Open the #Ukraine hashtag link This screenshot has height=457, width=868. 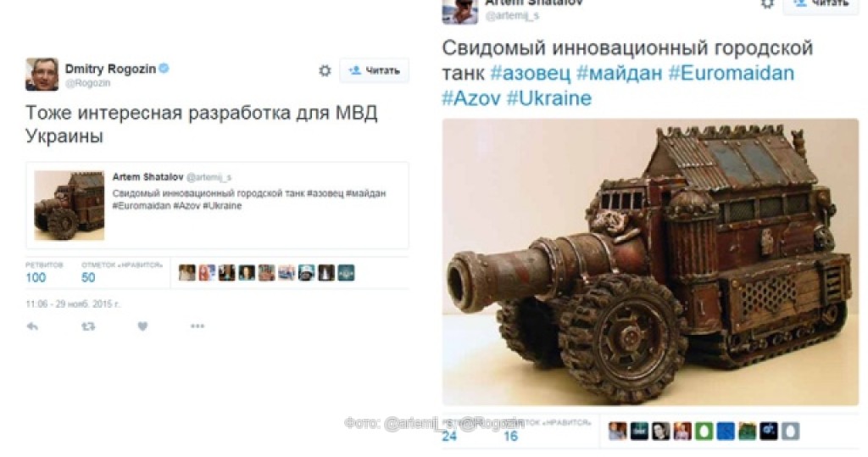(549, 98)
